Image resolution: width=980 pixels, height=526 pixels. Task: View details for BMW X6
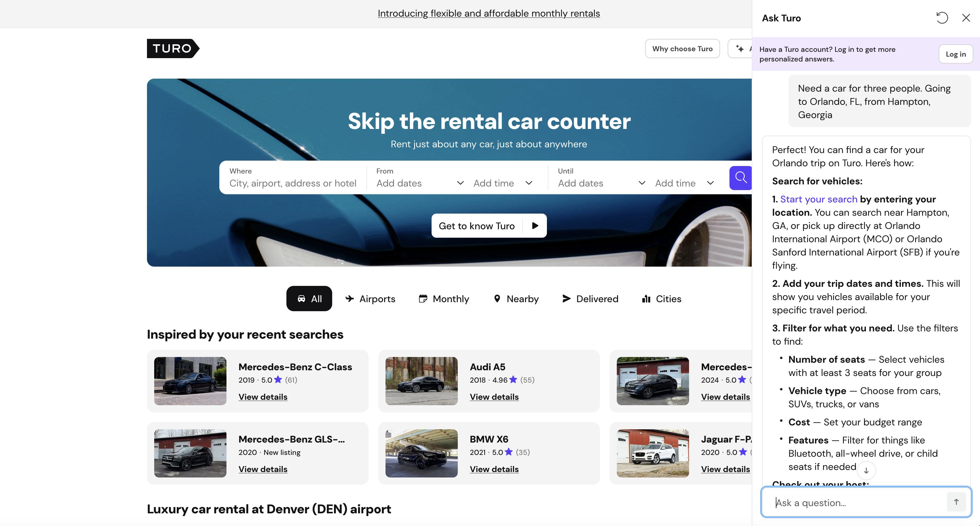[x=494, y=469]
